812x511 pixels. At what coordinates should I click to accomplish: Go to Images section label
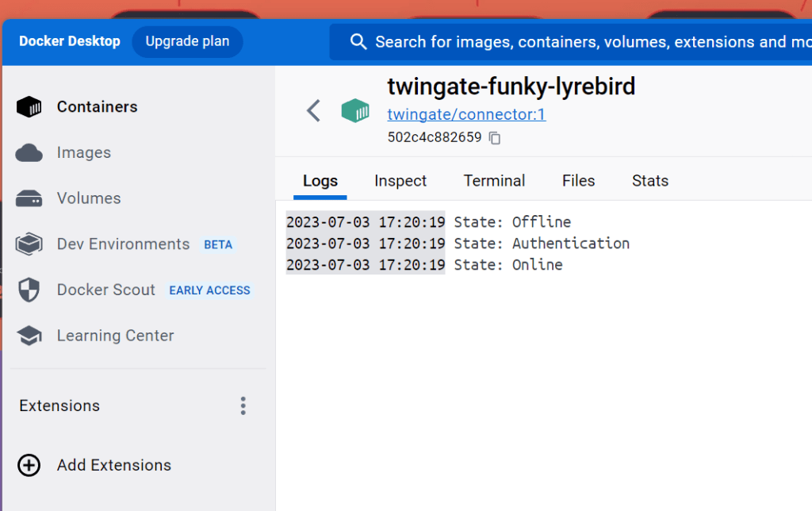click(x=84, y=153)
